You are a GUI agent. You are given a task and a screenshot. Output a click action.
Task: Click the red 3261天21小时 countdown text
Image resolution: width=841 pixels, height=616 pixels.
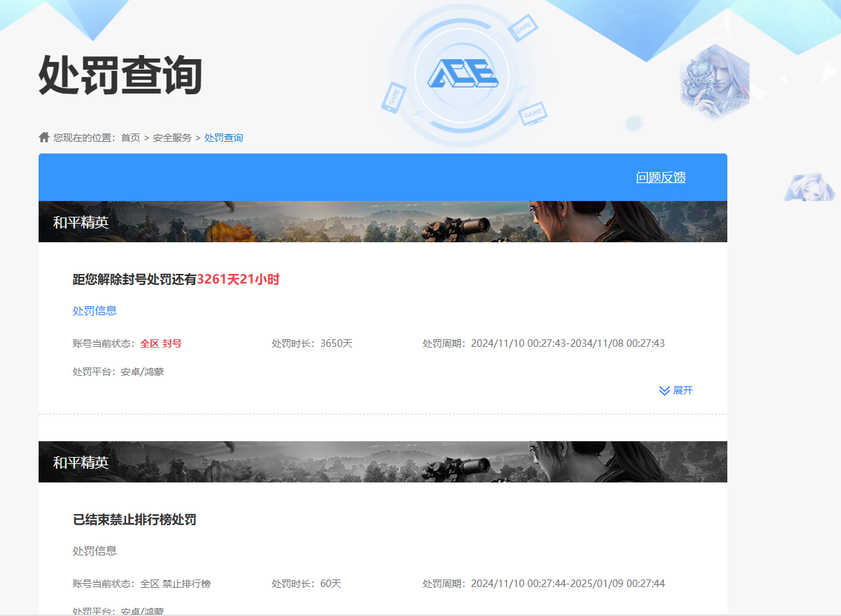pyautogui.click(x=238, y=279)
